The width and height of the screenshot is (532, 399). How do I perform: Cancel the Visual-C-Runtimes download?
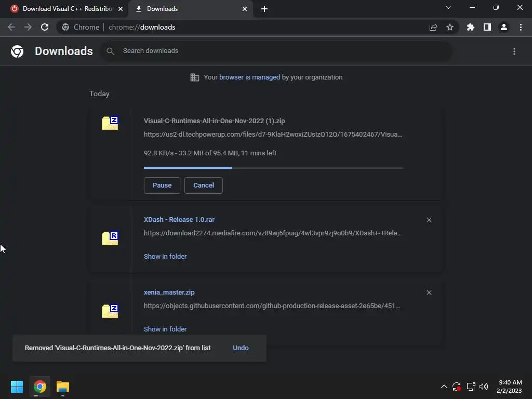[x=204, y=185]
